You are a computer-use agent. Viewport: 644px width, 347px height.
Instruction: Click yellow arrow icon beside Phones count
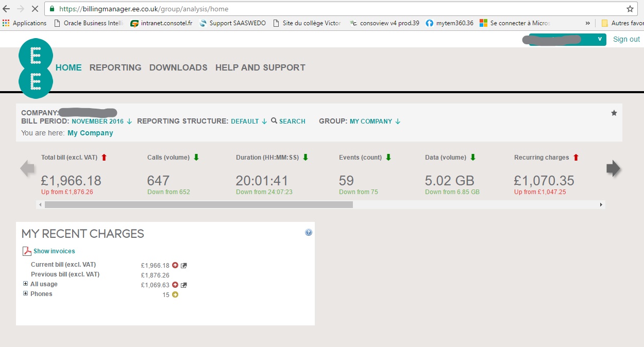175,295
